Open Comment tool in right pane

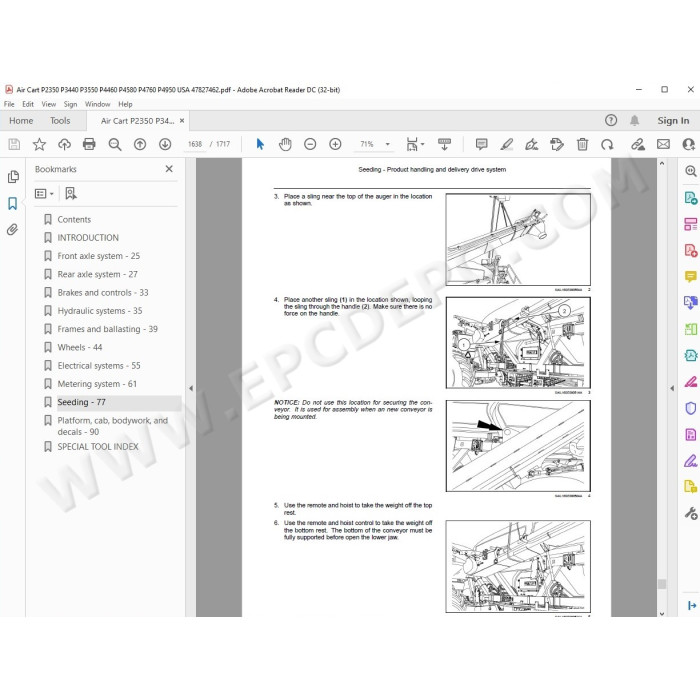click(x=691, y=277)
